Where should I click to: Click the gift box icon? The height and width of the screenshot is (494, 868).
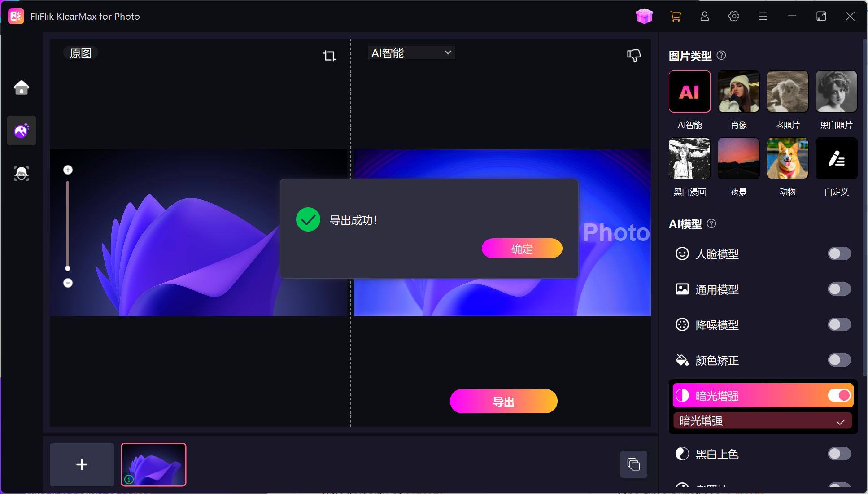point(644,17)
